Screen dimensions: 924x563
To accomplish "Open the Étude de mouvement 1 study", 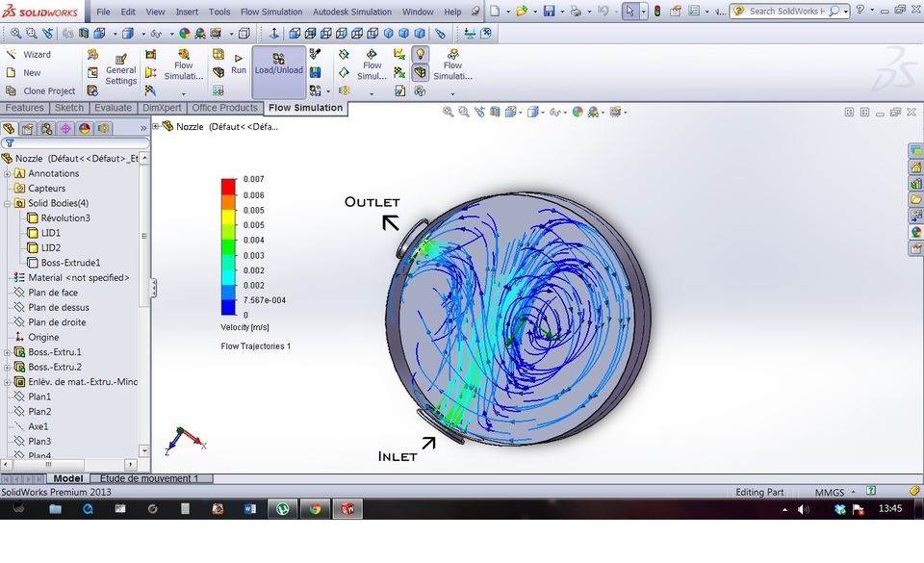I will coord(151,477).
